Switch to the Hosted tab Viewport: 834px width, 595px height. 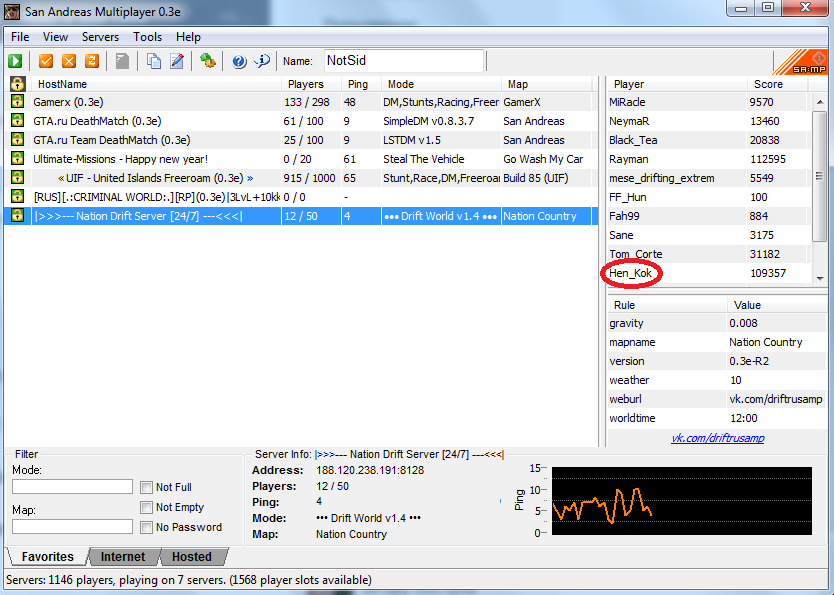tap(192, 557)
